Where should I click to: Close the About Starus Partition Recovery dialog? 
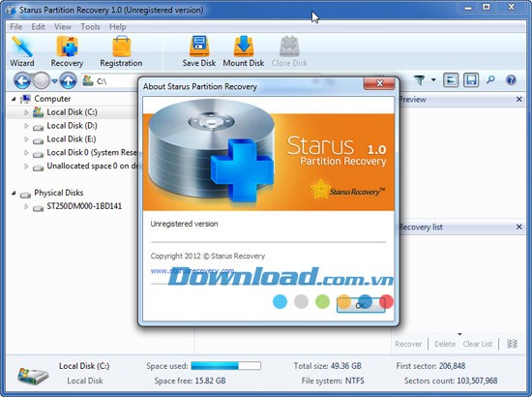(379, 83)
